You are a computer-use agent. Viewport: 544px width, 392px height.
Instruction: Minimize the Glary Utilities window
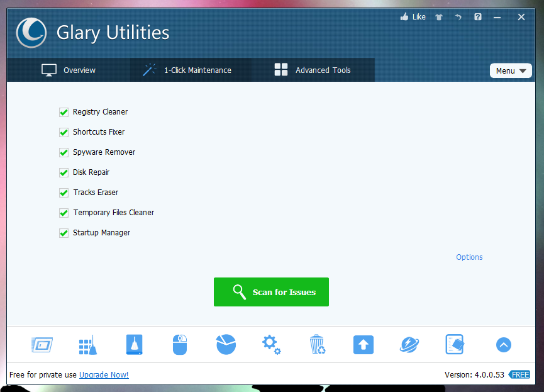(497, 18)
